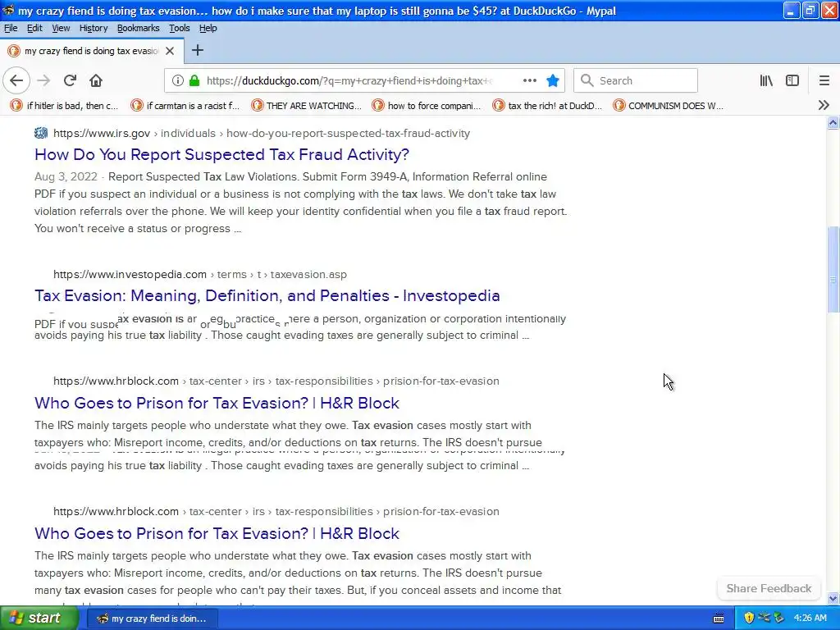Screen dimensions: 840x630
Task: Click on-screen keyboard tray icon
Action: click(719, 619)
